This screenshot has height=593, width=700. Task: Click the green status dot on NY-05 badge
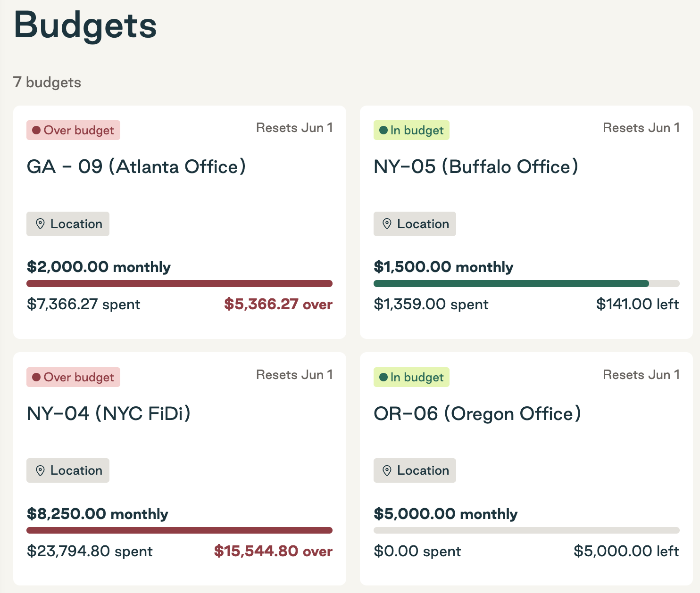pyautogui.click(x=382, y=130)
